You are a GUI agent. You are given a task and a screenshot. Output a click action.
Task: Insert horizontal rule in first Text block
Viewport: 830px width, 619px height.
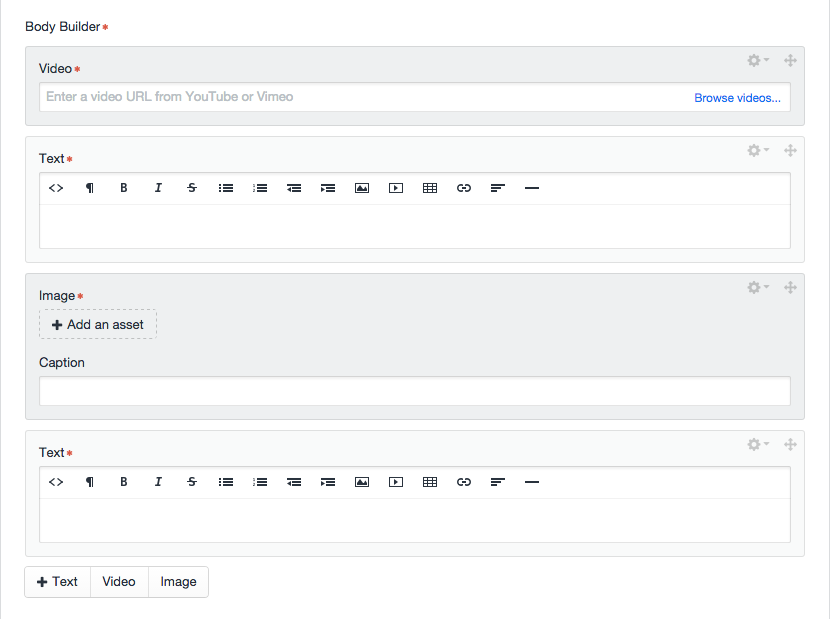[x=532, y=188]
